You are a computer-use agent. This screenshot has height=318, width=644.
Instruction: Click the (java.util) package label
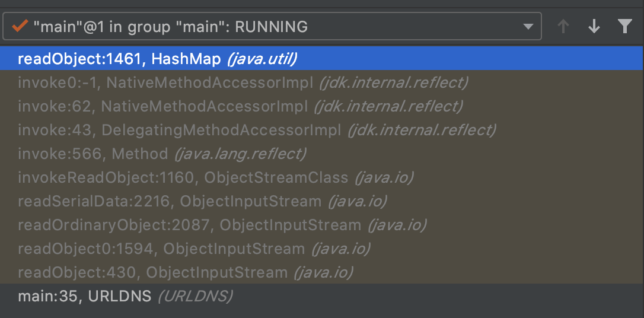(262, 59)
